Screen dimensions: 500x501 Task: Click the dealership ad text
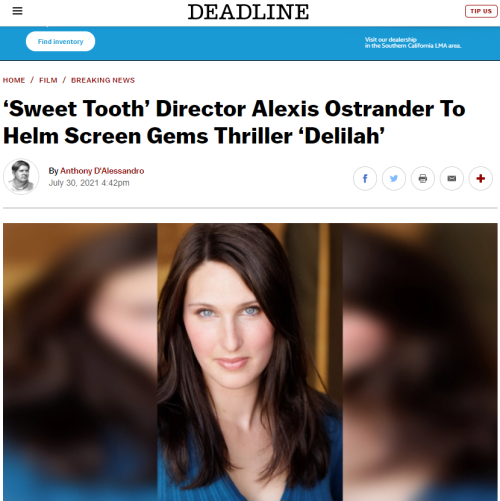coord(413,42)
